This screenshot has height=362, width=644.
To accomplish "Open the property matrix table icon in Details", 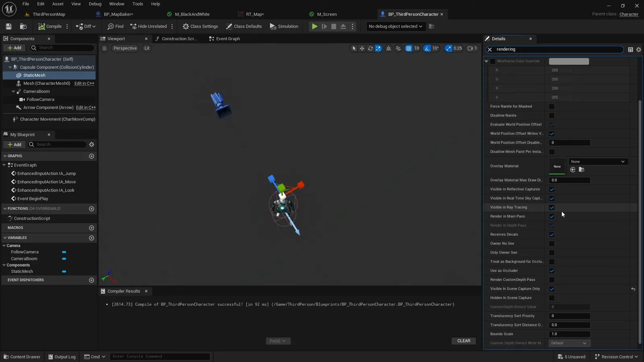I will point(630,49).
